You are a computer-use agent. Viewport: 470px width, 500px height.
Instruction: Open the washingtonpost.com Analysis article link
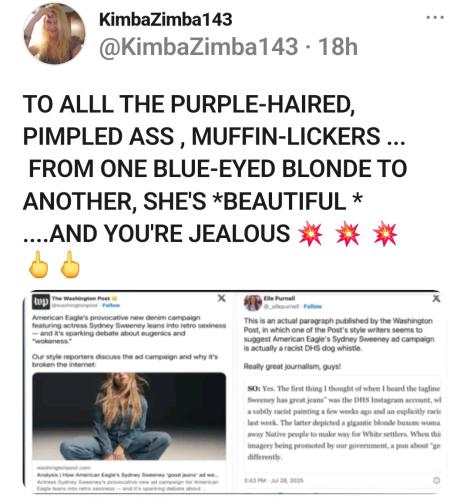[x=129, y=478]
